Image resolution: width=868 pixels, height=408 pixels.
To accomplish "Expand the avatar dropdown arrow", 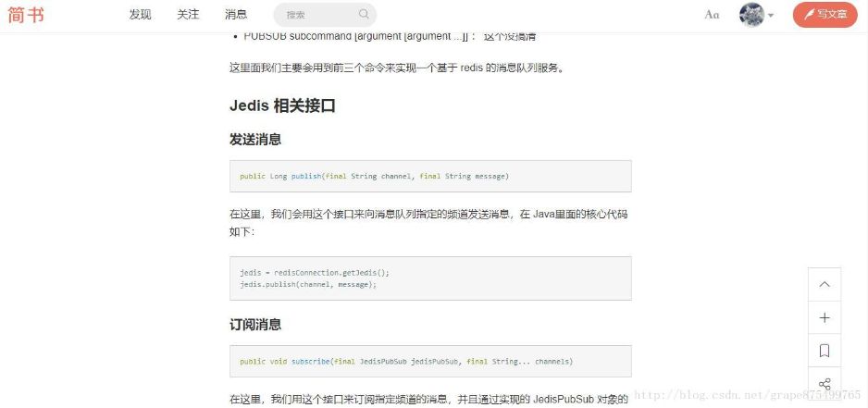I will [x=771, y=16].
